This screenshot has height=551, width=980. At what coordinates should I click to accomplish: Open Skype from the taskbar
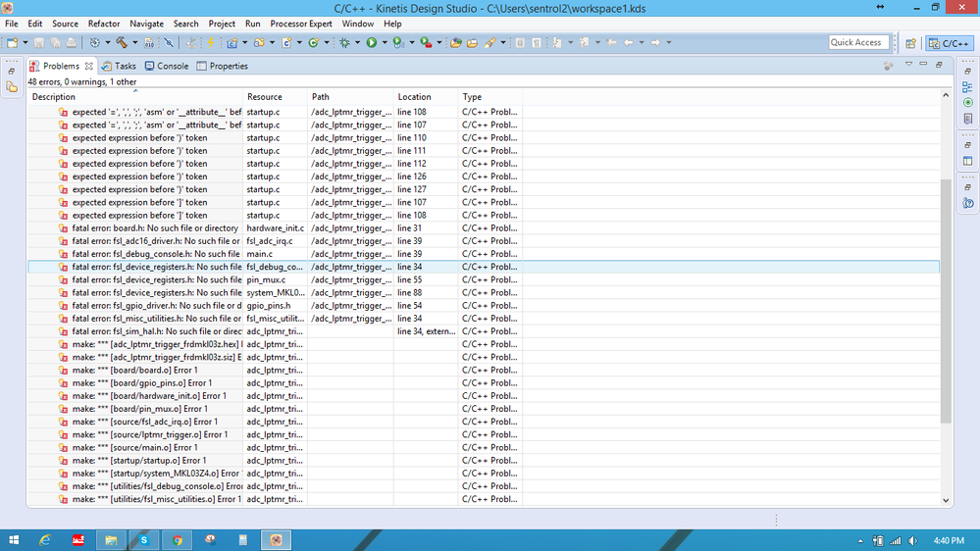click(x=144, y=540)
